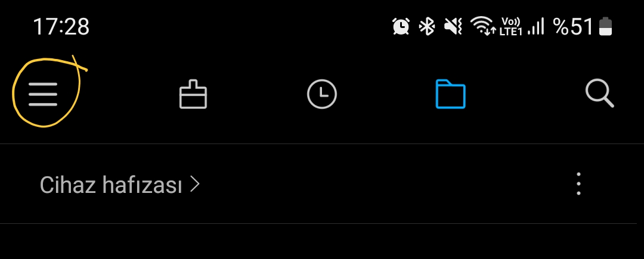
Task: Tap the %51 battery percentage text
Action: (x=574, y=27)
